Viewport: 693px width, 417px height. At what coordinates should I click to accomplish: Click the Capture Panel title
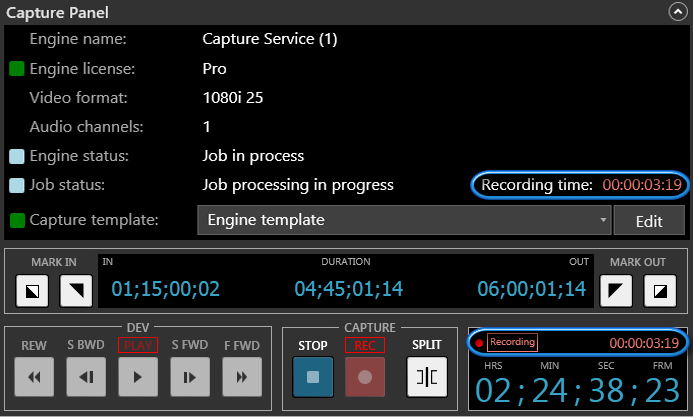57,13
